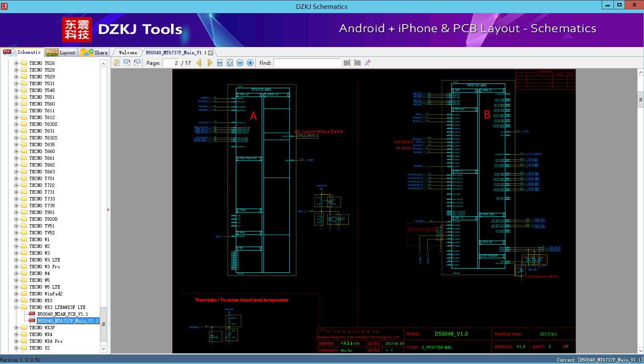Switch to the Layout tab
Viewport: 644px width, 364px height.
pyautogui.click(x=61, y=53)
